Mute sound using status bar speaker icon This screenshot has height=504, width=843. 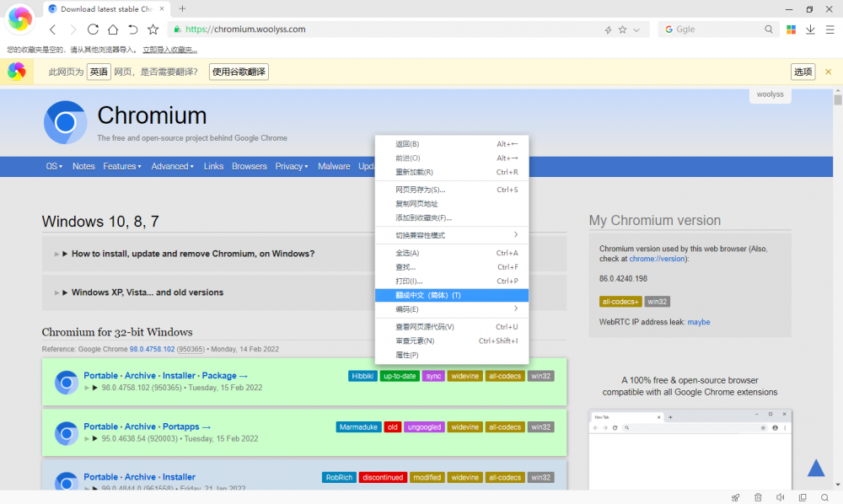(x=781, y=497)
